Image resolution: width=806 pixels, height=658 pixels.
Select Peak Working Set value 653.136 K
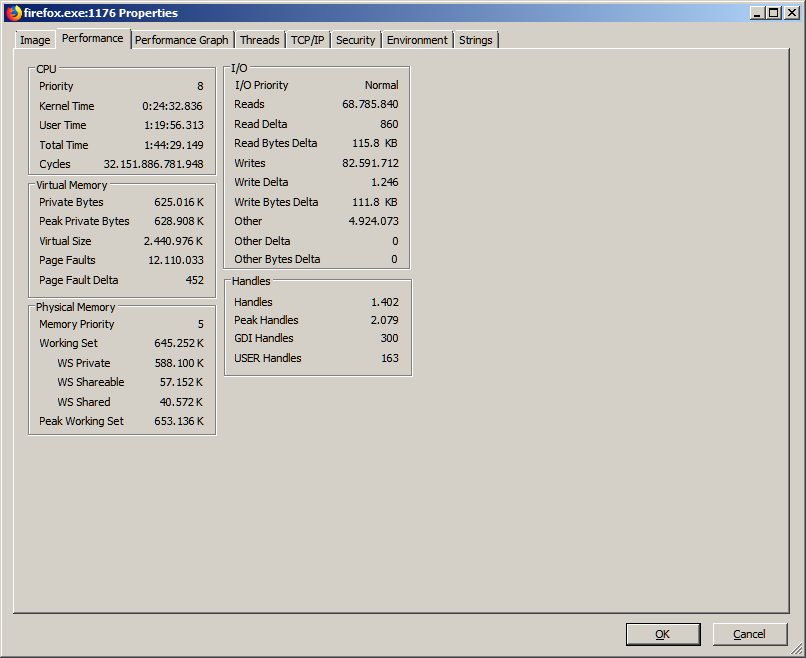coord(179,422)
